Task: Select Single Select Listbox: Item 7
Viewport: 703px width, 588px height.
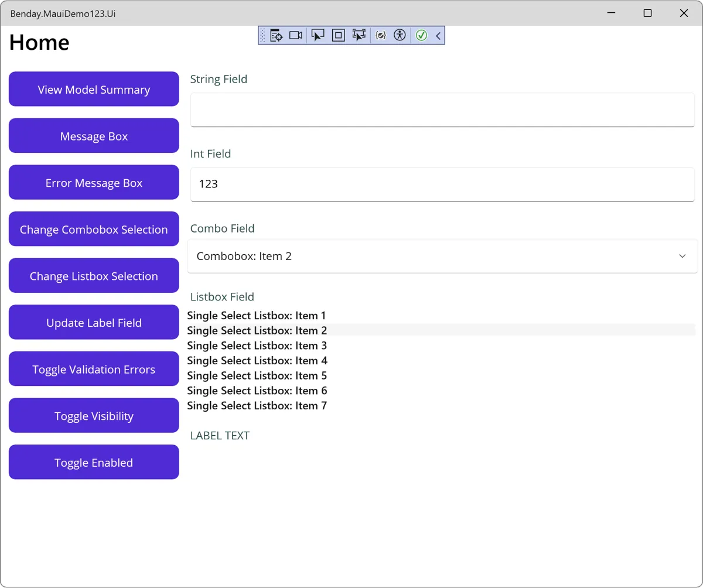Action: [x=441, y=406]
